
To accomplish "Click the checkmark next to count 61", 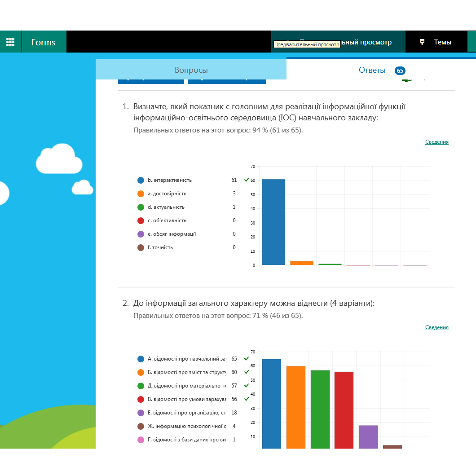I will click(x=247, y=180).
